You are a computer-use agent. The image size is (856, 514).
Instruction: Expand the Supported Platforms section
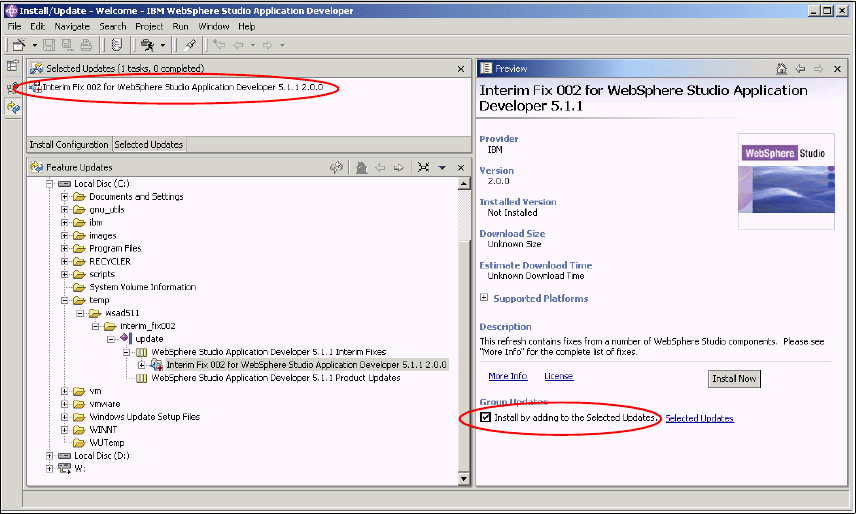(x=485, y=298)
